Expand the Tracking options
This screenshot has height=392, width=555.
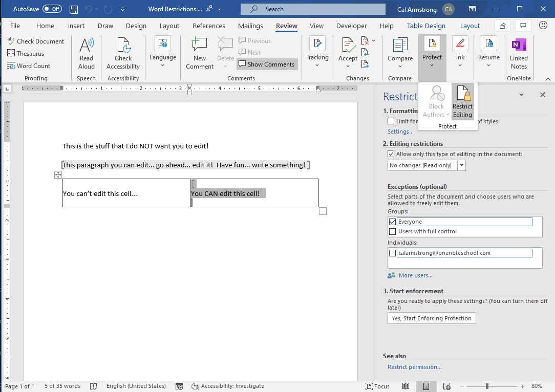317,52
